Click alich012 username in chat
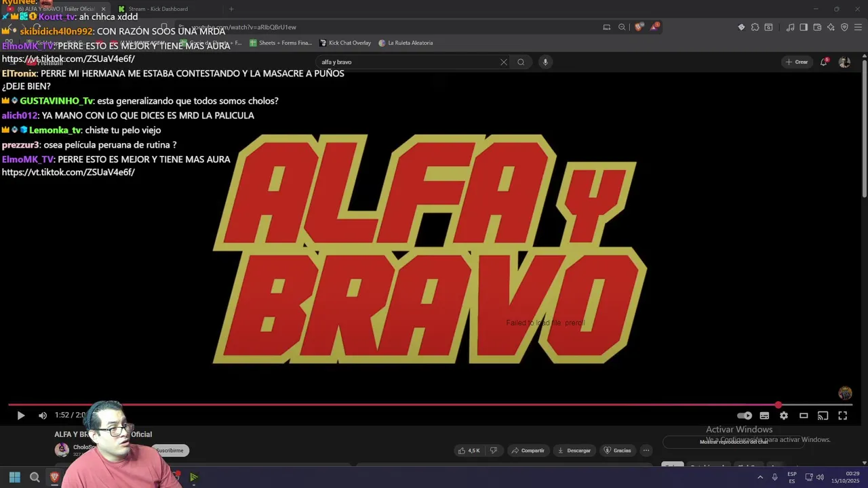The height and width of the screenshot is (488, 868). tap(20, 116)
